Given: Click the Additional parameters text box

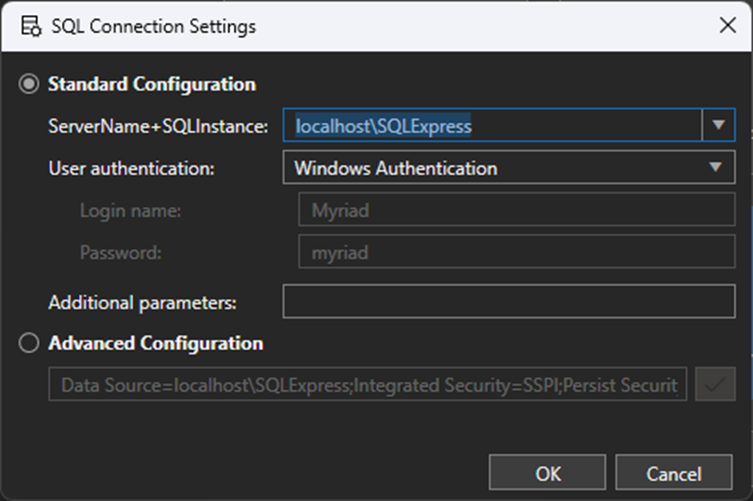Looking at the screenshot, I should [x=508, y=301].
